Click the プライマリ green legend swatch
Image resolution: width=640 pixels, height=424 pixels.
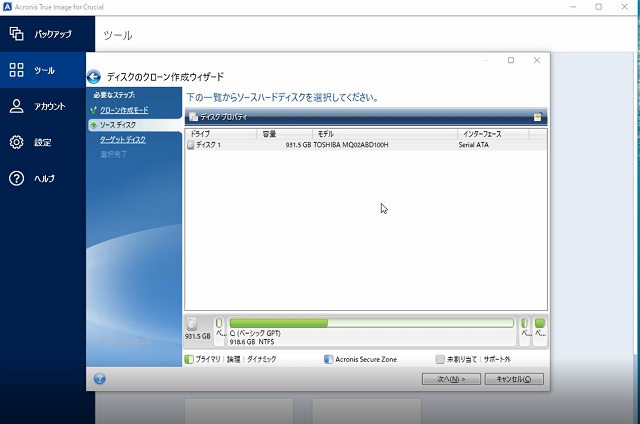[189, 360]
